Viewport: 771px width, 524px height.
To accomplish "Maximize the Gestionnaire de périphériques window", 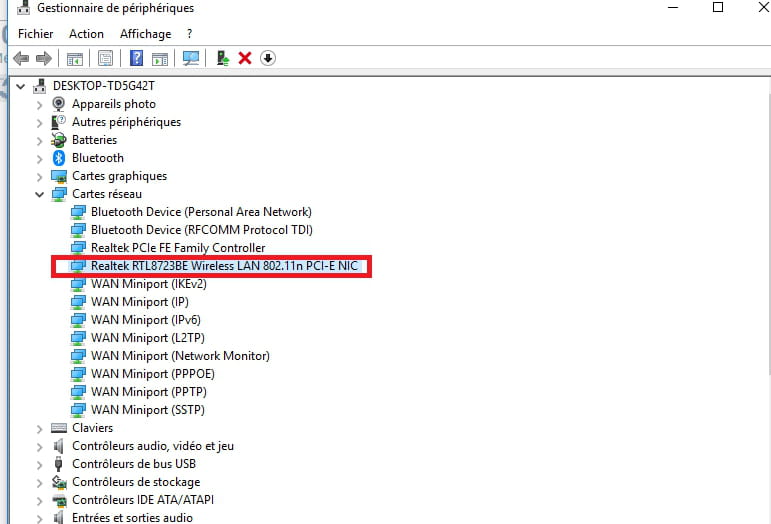I will [718, 7].
